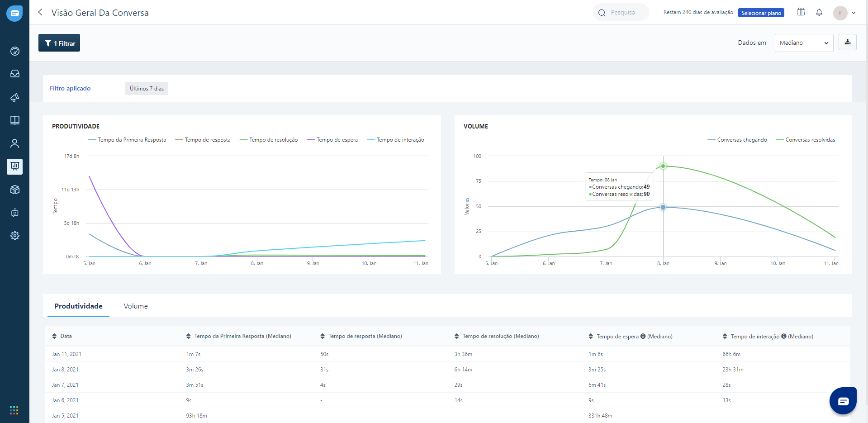868x423 pixels.
Task: Expand the user profile menu
Action: [844, 13]
